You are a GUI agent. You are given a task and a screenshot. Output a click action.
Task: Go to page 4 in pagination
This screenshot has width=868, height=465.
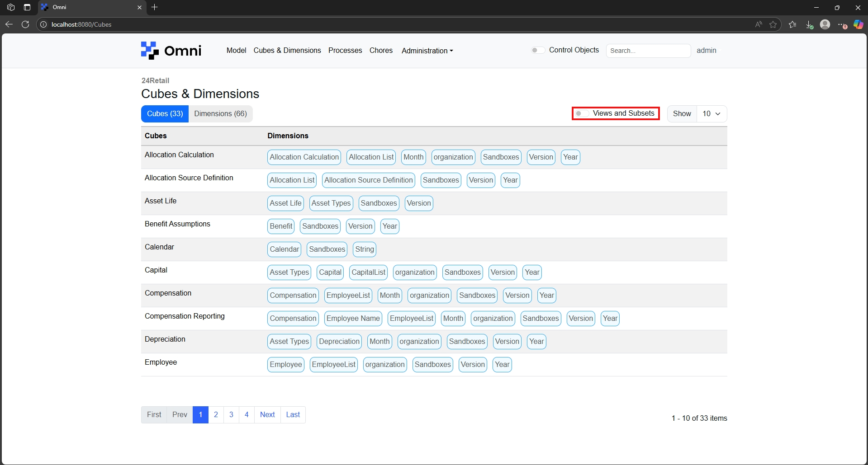pyautogui.click(x=247, y=414)
